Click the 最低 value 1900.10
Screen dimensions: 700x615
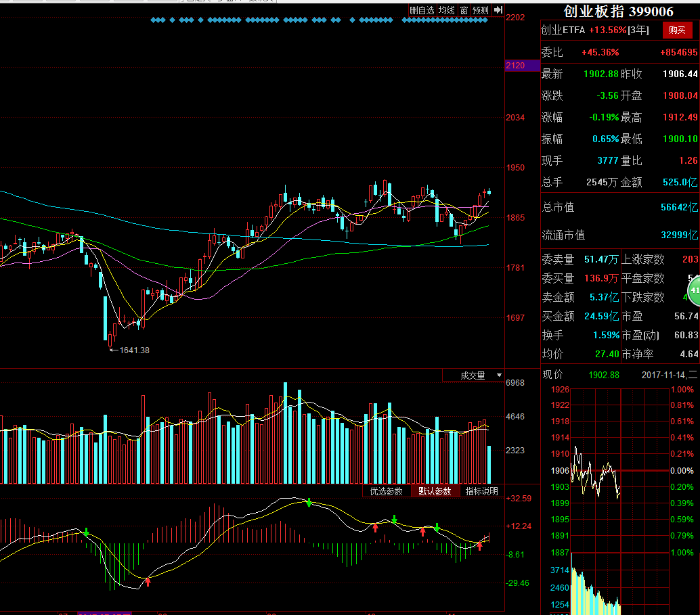click(680, 139)
